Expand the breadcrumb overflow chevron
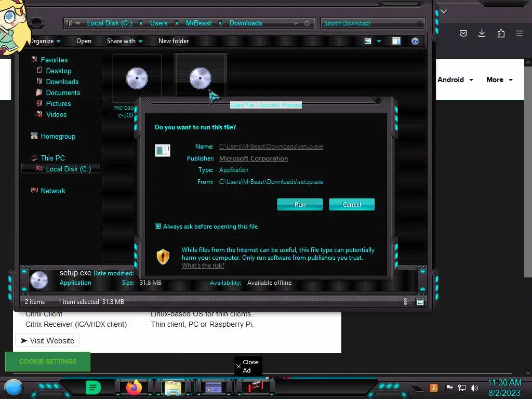532x399 pixels. click(x=78, y=23)
